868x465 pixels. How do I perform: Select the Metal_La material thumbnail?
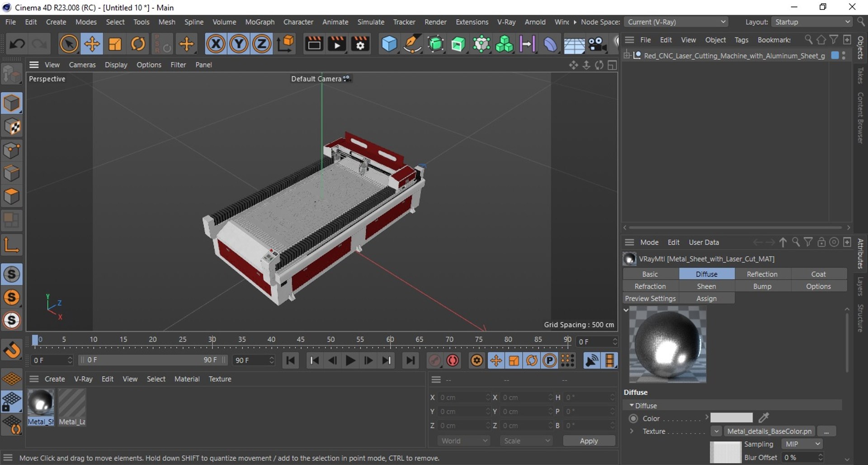coord(72,407)
